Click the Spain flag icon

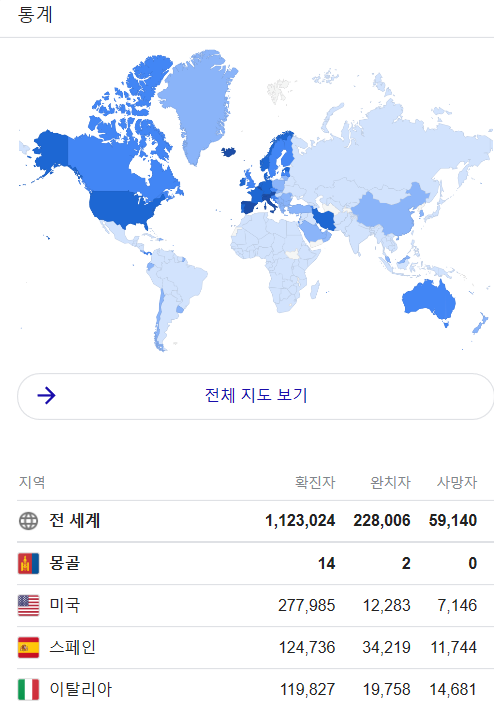(28, 647)
